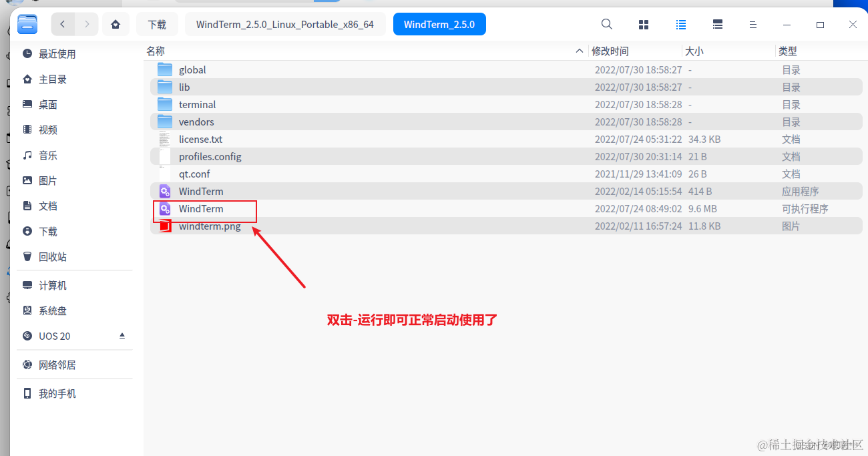Select the 9.6 MB WindTerm executable icon
Image resolution: width=868 pixels, height=456 pixels.
tap(165, 209)
